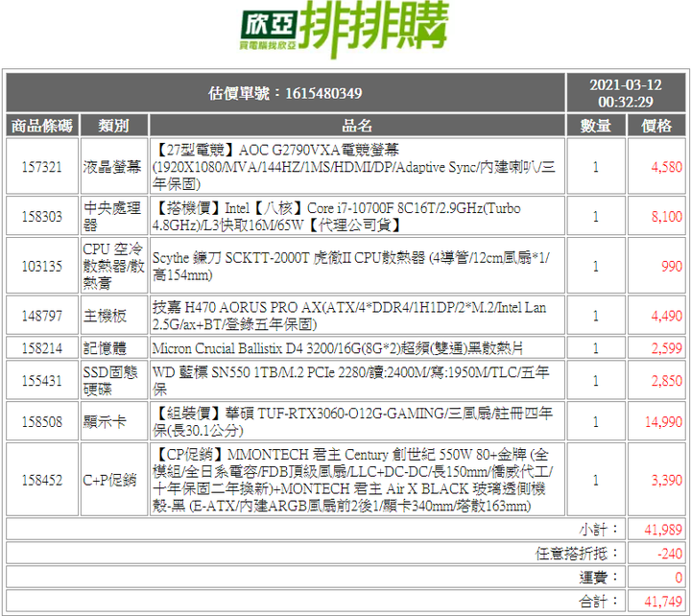This screenshot has height=616, width=691.
Task: Click the price 4,490
Action: 666,316
